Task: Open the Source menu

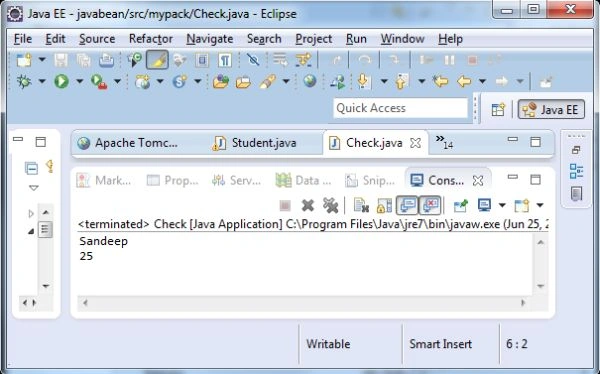Action: [97, 39]
